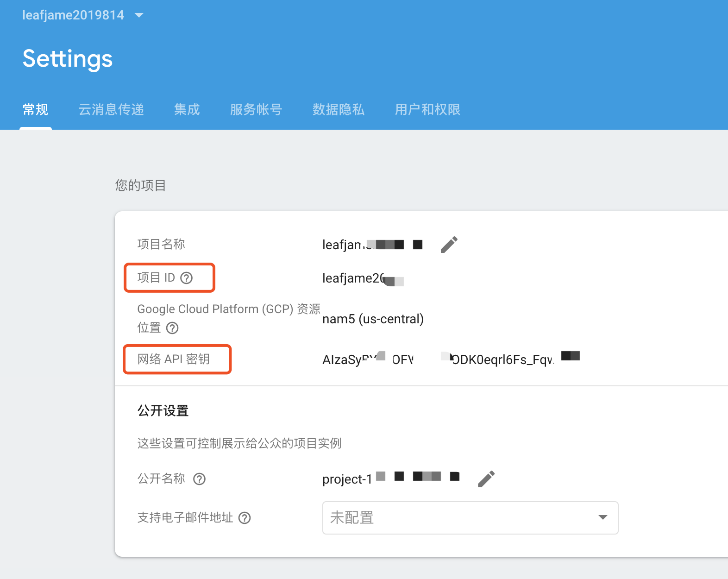
Task: Click the 这些设置可控制展示给公众的项目实例 description
Action: pyautogui.click(x=239, y=443)
